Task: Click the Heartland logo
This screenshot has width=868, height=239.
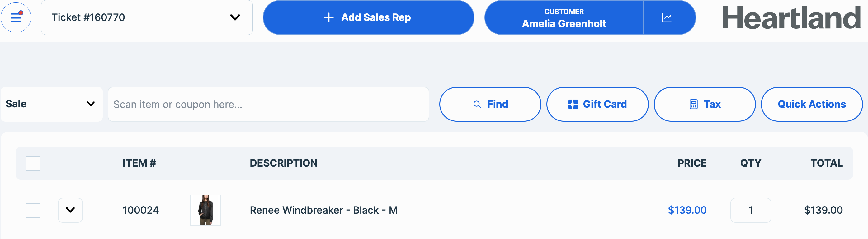Action: [x=791, y=17]
